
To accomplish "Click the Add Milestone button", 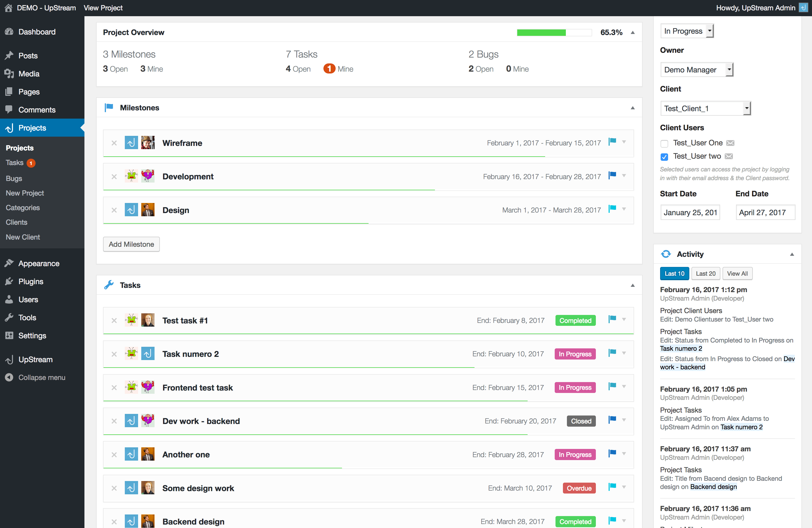I will point(131,244).
